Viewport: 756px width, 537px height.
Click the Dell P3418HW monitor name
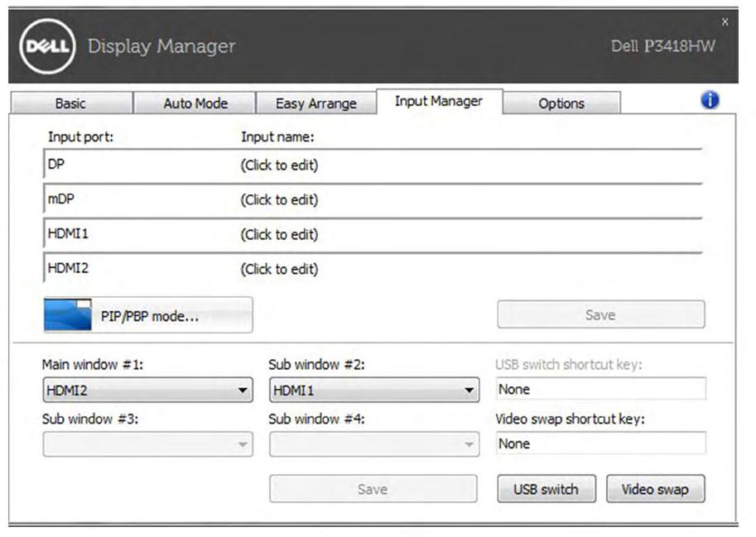coord(663,46)
